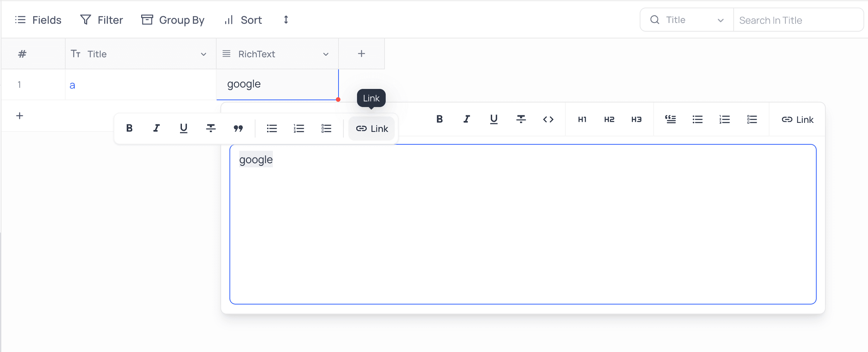The image size is (868, 352).
Task: Click the Link button in the editor toolbar
Action: pyautogui.click(x=797, y=119)
